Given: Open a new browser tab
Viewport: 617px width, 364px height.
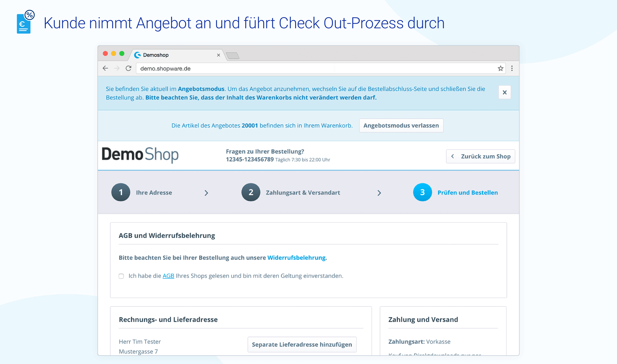Looking at the screenshot, I should pyautogui.click(x=233, y=56).
